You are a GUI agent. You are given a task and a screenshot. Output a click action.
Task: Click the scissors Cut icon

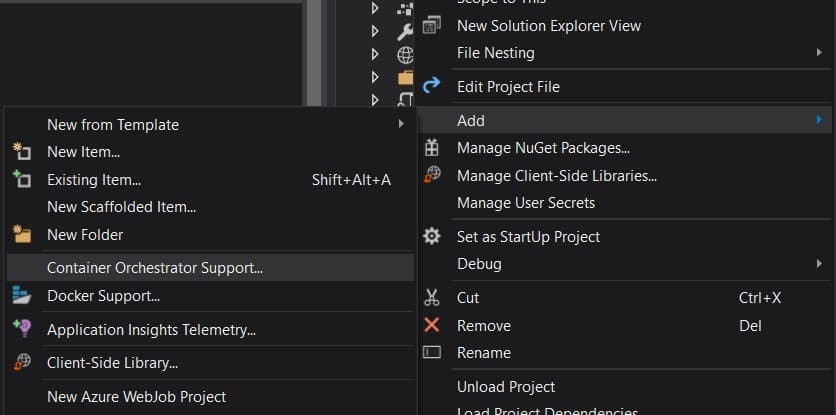432,298
